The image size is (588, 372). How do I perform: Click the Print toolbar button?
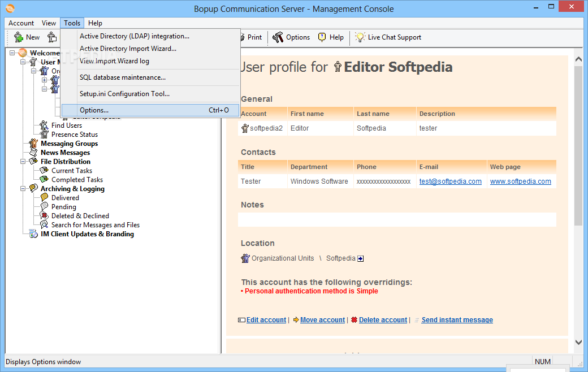tap(251, 37)
